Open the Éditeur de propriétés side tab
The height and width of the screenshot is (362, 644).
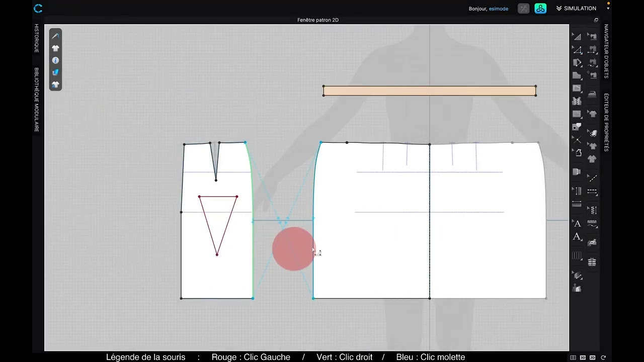(x=606, y=122)
